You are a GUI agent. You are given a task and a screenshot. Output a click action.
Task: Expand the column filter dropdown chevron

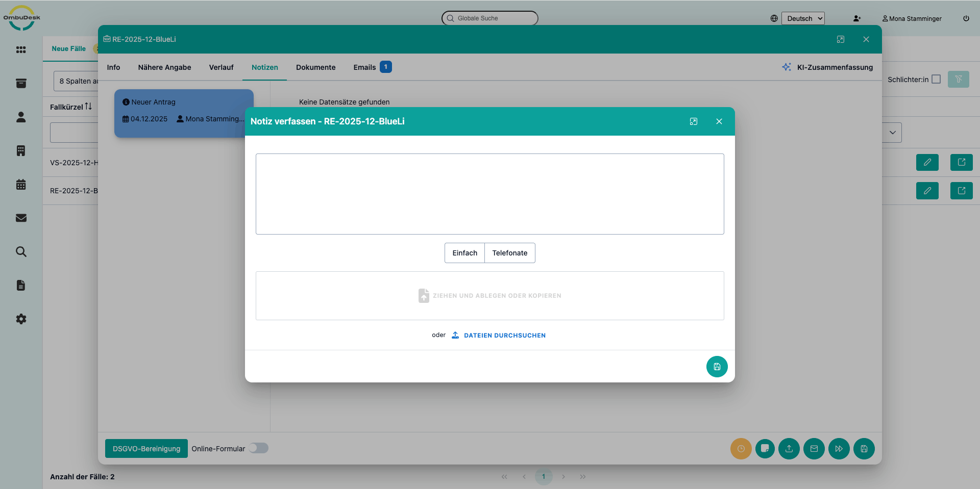point(892,133)
